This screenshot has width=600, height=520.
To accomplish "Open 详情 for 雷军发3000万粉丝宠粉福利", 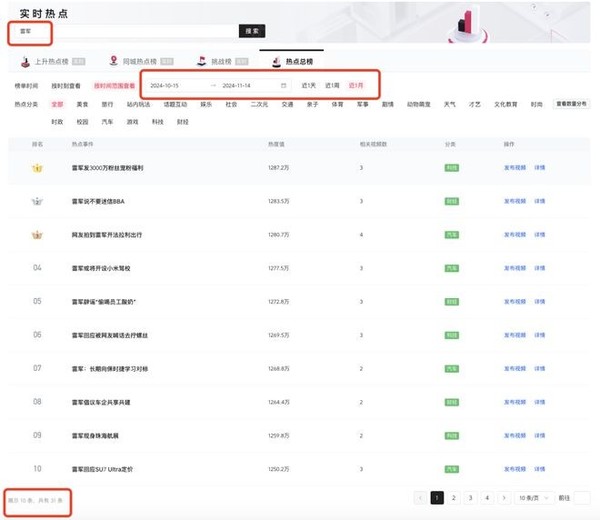I will 540,168.
